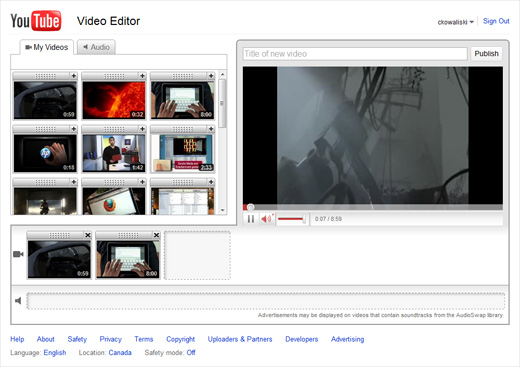Click the 0:07 / 8:59 time display
The width and height of the screenshot is (520, 367).
coord(328,219)
